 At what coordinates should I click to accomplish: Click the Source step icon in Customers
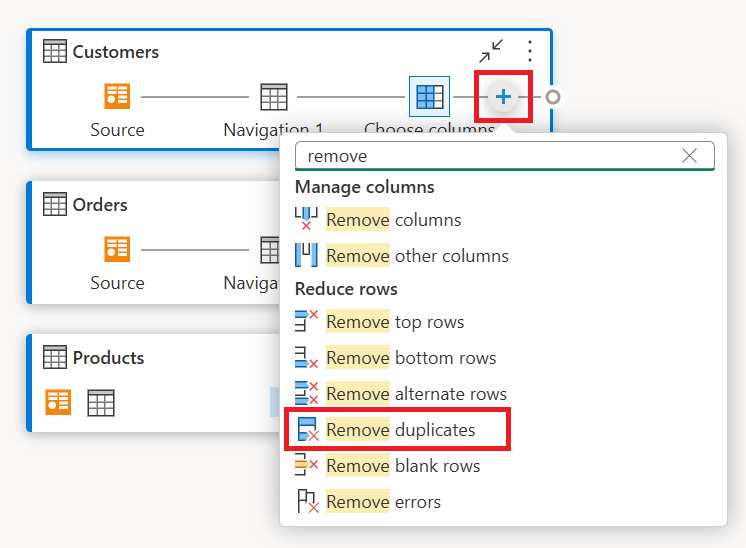[117, 97]
